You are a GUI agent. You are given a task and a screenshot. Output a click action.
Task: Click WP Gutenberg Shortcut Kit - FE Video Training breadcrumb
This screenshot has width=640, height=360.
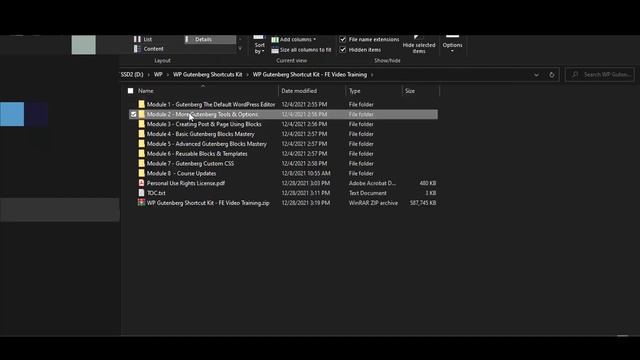coord(310,75)
